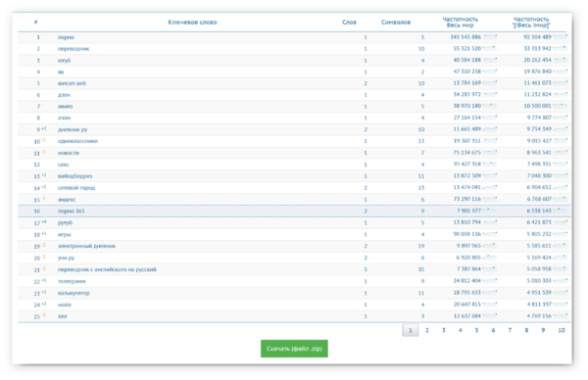Click the exact-frequency sparkline in the рутуб row

point(561,222)
